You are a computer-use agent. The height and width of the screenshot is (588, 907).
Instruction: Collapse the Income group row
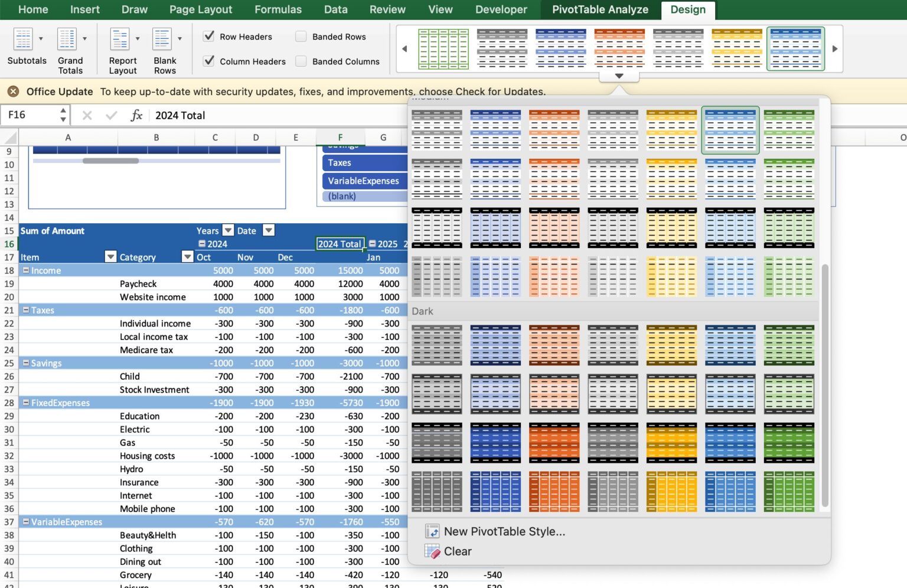[x=26, y=270]
